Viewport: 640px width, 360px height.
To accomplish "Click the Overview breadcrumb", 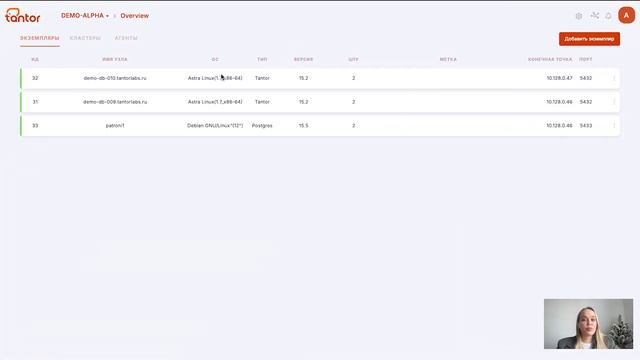I will click(x=134, y=16).
